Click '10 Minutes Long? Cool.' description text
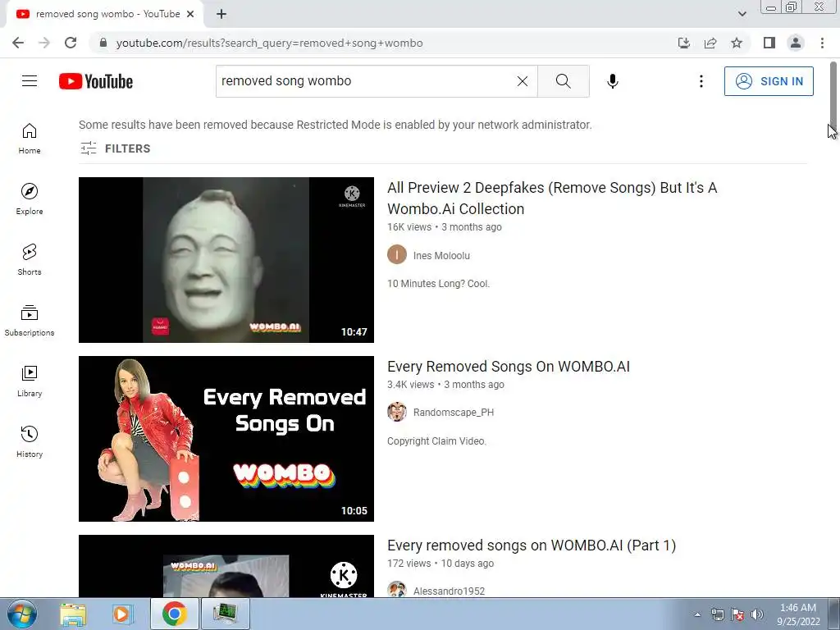This screenshot has height=630, width=840. [439, 283]
